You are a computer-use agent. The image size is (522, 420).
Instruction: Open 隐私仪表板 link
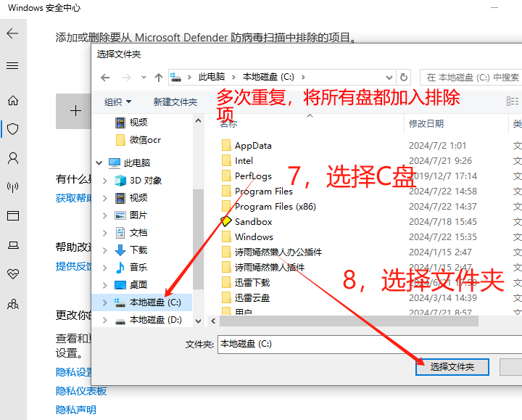81,391
